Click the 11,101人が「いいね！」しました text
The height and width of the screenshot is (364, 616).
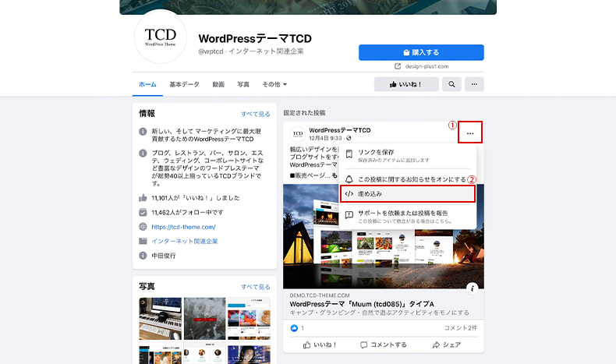[195, 198]
